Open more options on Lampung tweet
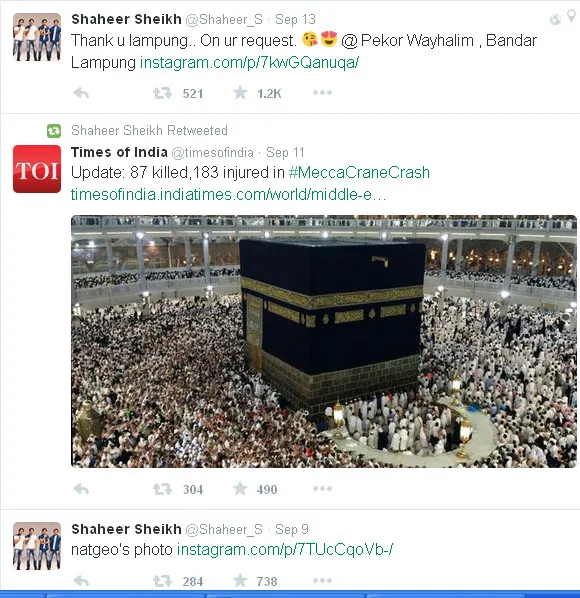 322,93
